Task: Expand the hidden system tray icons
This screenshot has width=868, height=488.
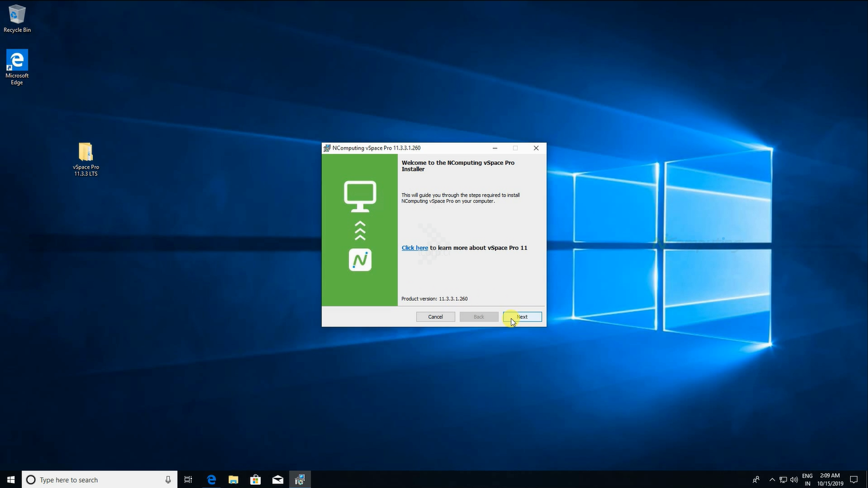Action: (x=772, y=480)
